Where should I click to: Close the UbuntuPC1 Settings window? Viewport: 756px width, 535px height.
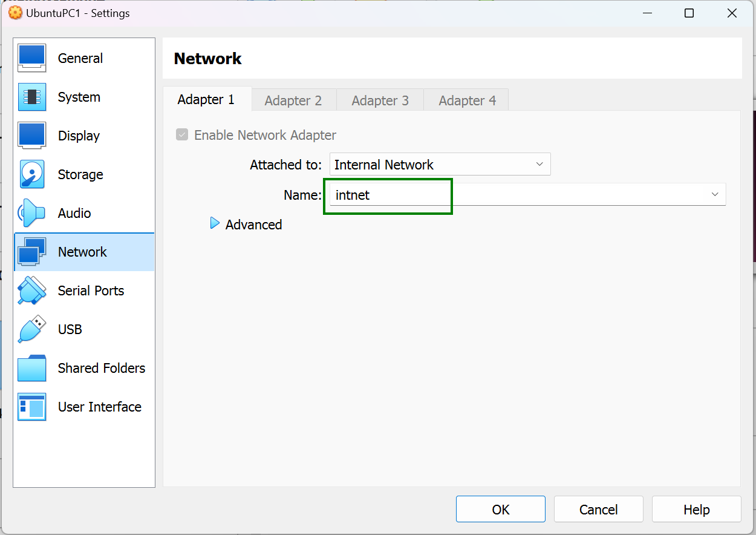732,13
